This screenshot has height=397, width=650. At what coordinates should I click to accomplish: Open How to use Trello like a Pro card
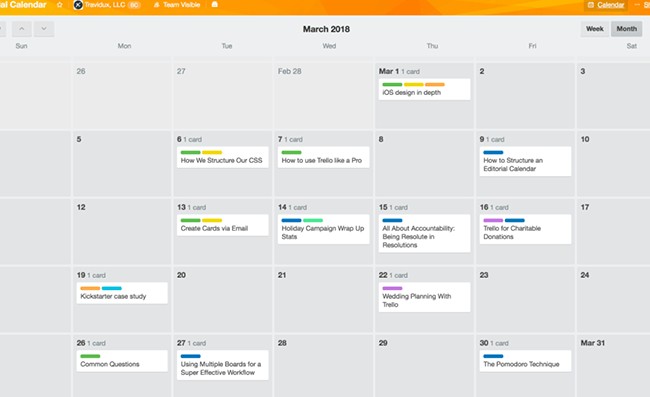(x=323, y=157)
